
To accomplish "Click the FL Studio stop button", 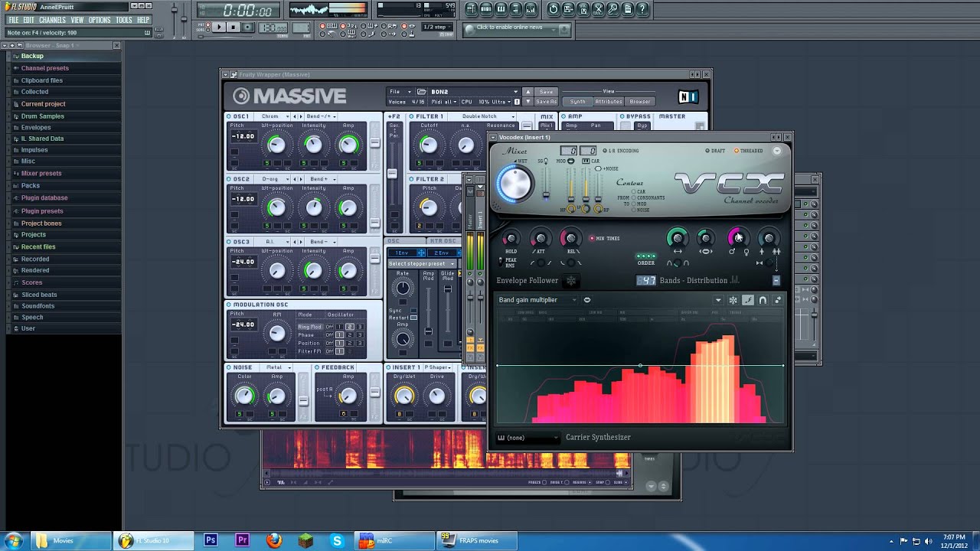I will point(234,27).
